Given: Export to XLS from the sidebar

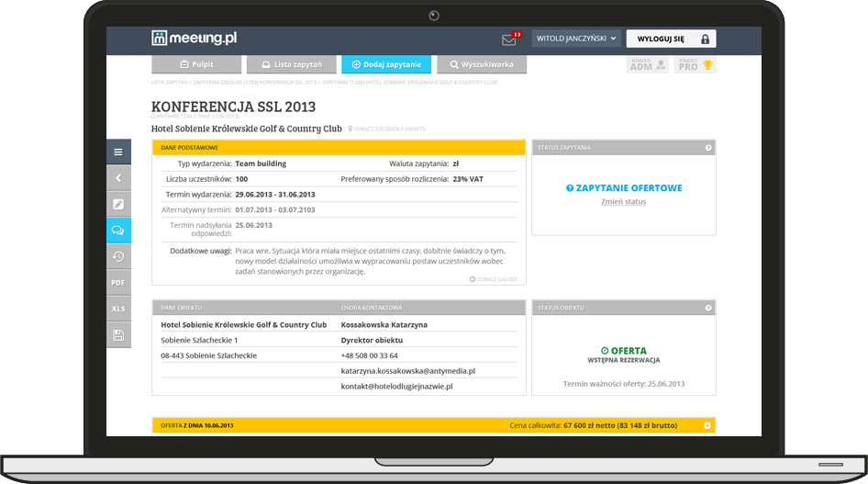Looking at the screenshot, I should 118,309.
